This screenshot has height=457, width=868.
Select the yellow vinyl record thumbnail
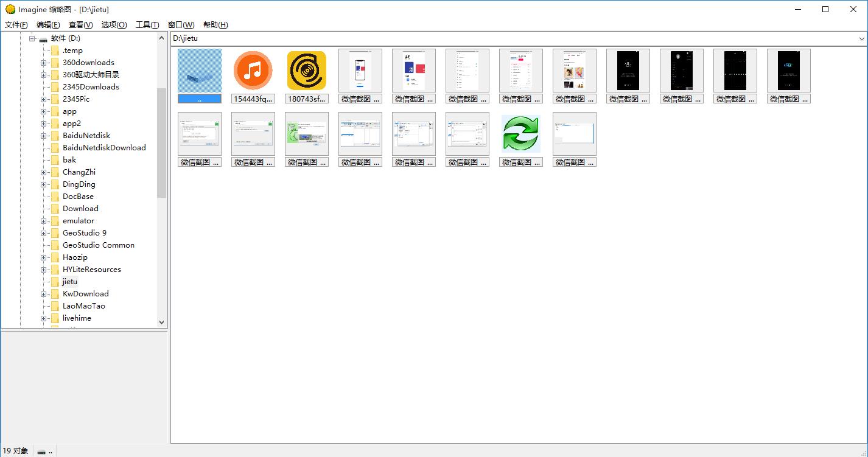click(307, 71)
